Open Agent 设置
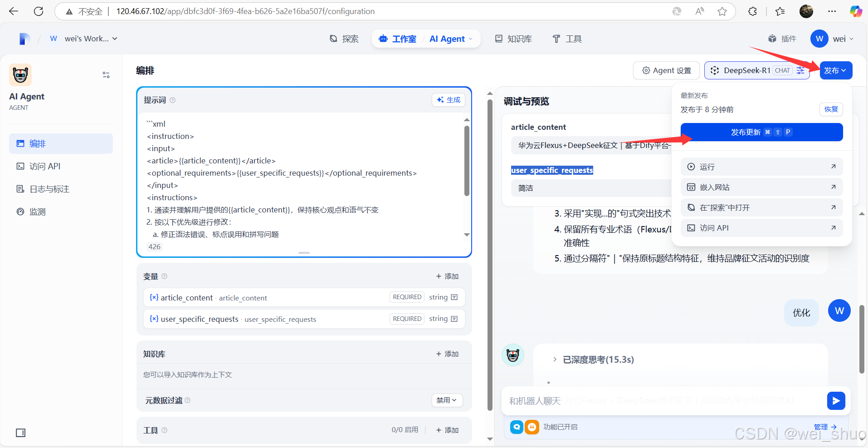This screenshot has width=868, height=448. (x=666, y=70)
